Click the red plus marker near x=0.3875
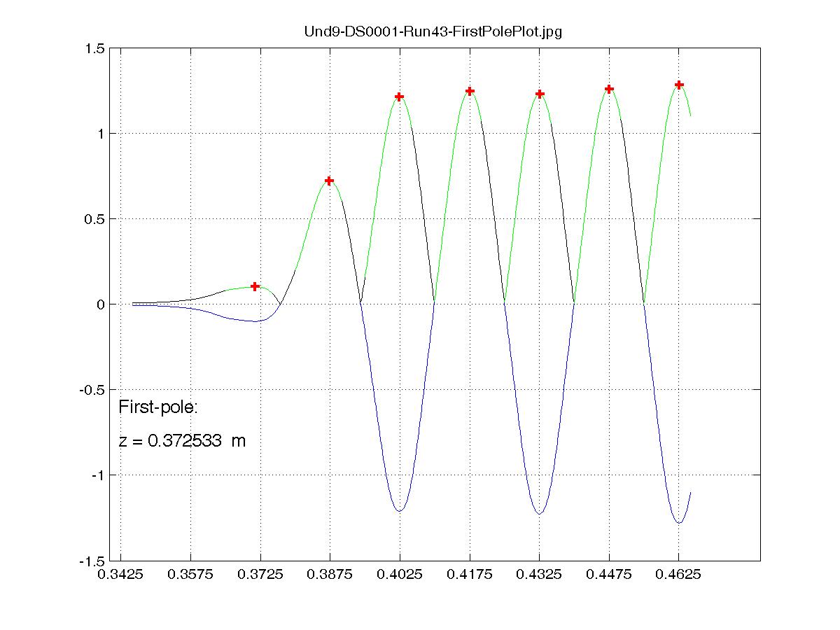The image size is (840, 630). 329,181
